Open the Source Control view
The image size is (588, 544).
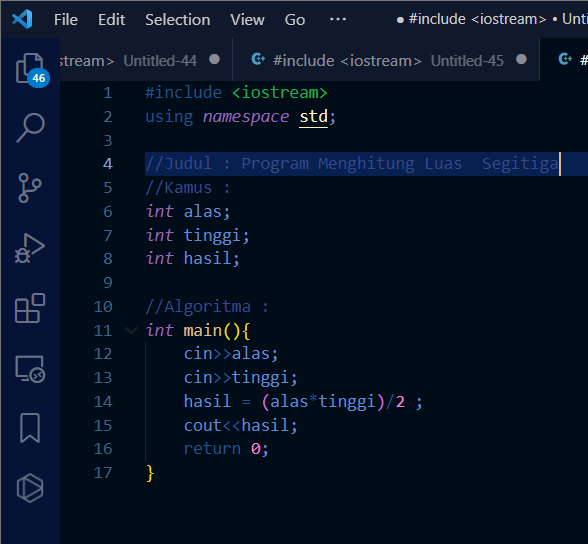point(30,188)
